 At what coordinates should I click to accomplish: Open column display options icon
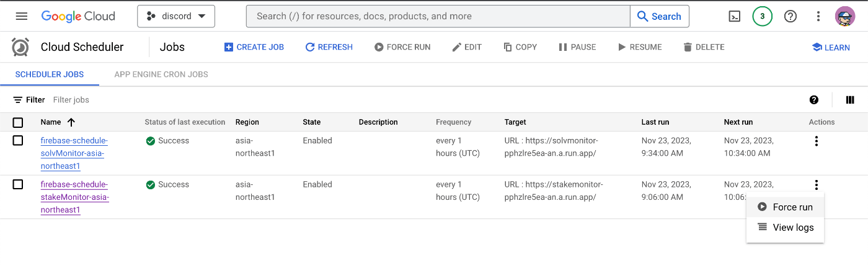[x=850, y=100]
